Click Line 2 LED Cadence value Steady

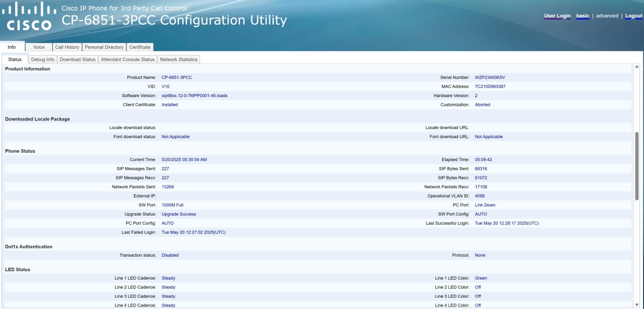click(x=168, y=287)
